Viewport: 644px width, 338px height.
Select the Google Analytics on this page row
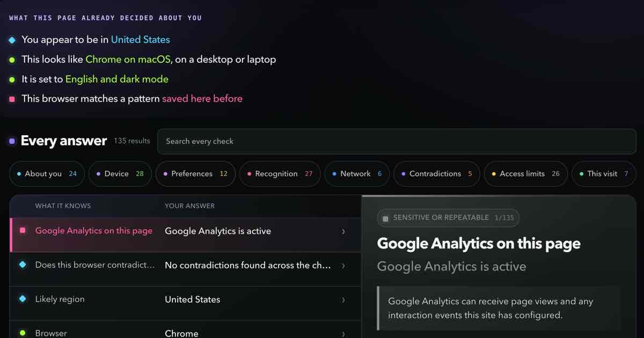(185, 235)
